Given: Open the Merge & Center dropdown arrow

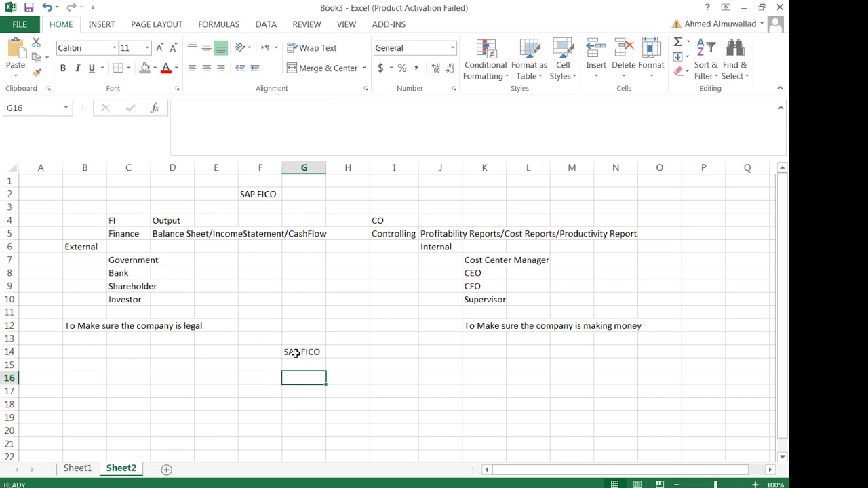Looking at the screenshot, I should 364,68.
